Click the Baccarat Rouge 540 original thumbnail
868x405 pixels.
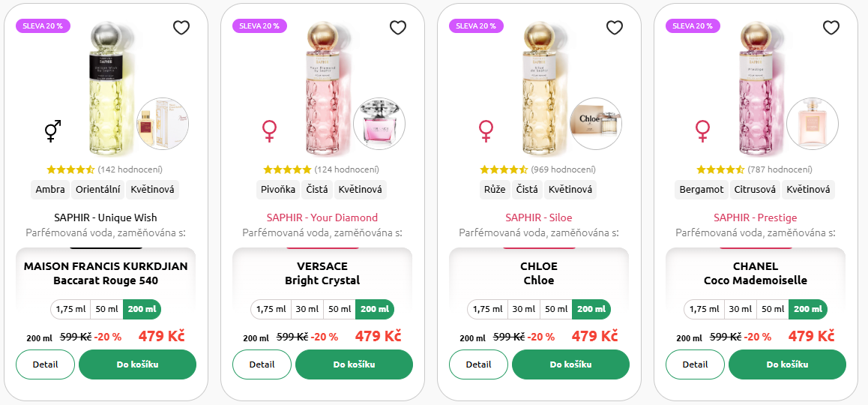pyautogui.click(x=163, y=124)
